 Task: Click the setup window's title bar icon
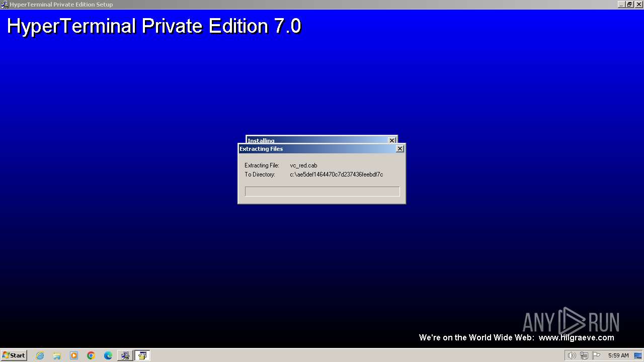point(5,5)
